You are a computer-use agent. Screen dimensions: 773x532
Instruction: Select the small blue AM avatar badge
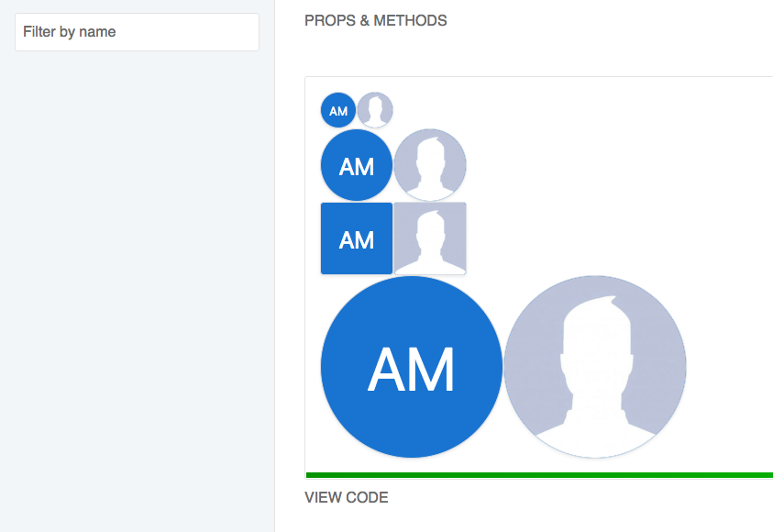(x=337, y=110)
